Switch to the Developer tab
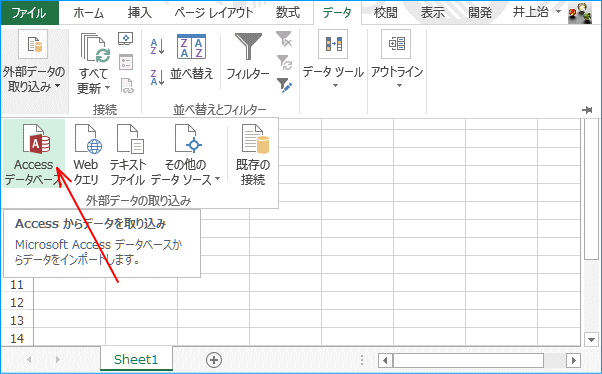Image resolution: width=602 pixels, height=374 pixels. click(480, 13)
